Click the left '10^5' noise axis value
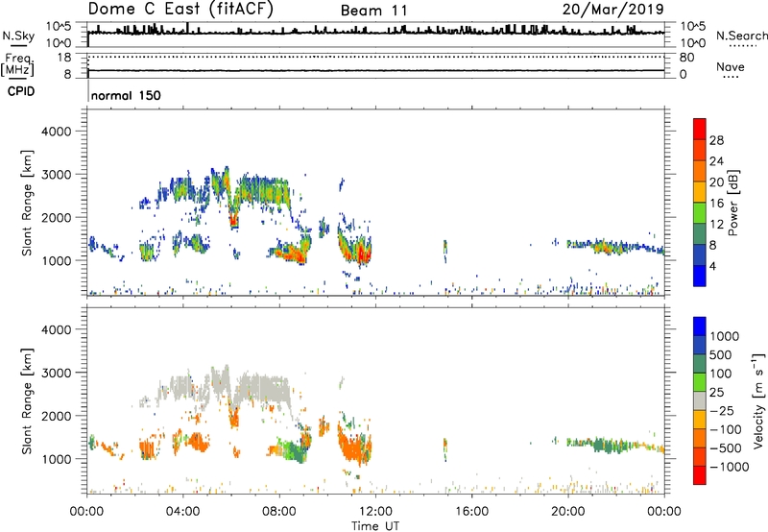This screenshot has width=768, height=532. pyautogui.click(x=59, y=27)
